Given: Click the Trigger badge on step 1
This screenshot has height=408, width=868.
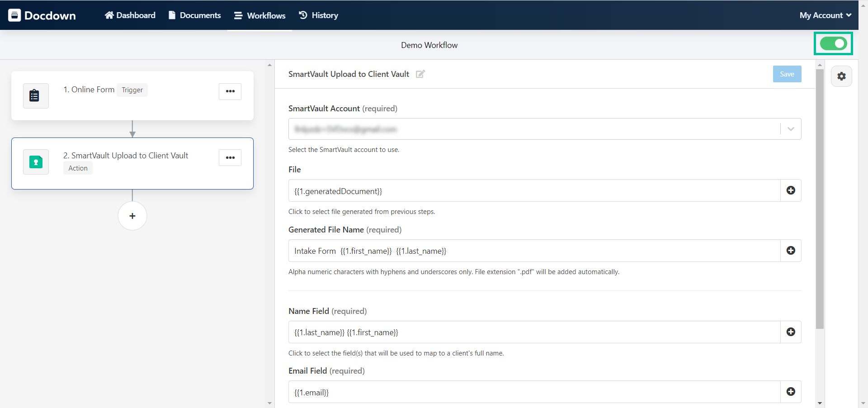Looking at the screenshot, I should pyautogui.click(x=132, y=90).
